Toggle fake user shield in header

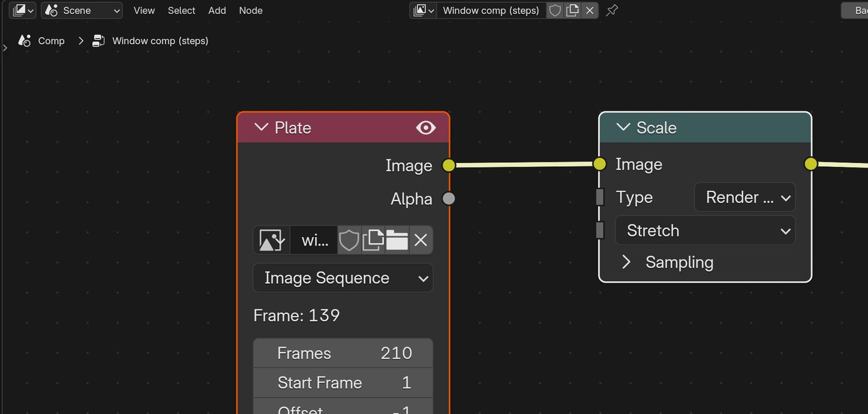pos(554,10)
